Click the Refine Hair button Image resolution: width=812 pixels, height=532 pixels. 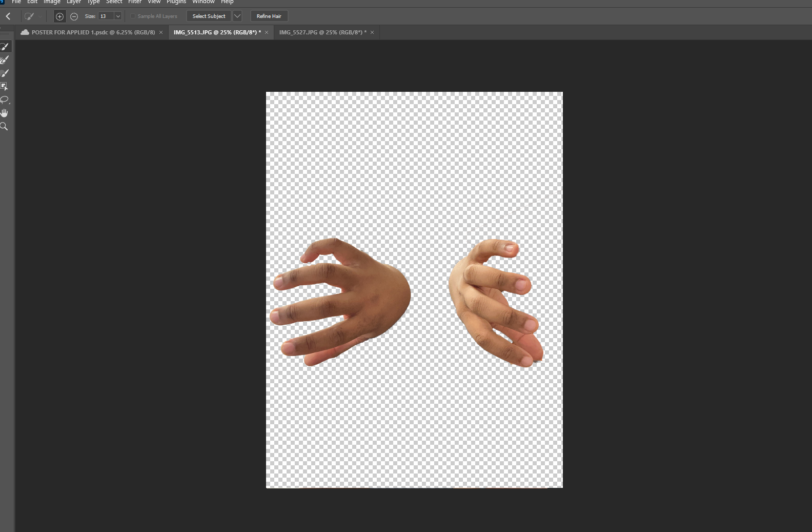269,16
